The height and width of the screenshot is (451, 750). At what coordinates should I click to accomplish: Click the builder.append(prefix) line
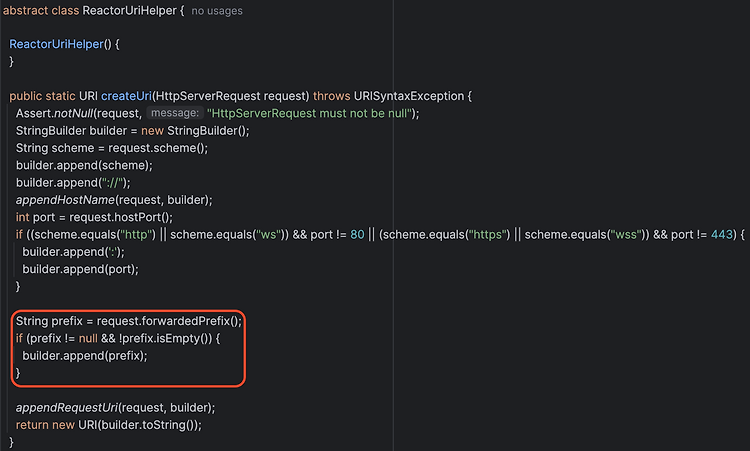[85, 356]
